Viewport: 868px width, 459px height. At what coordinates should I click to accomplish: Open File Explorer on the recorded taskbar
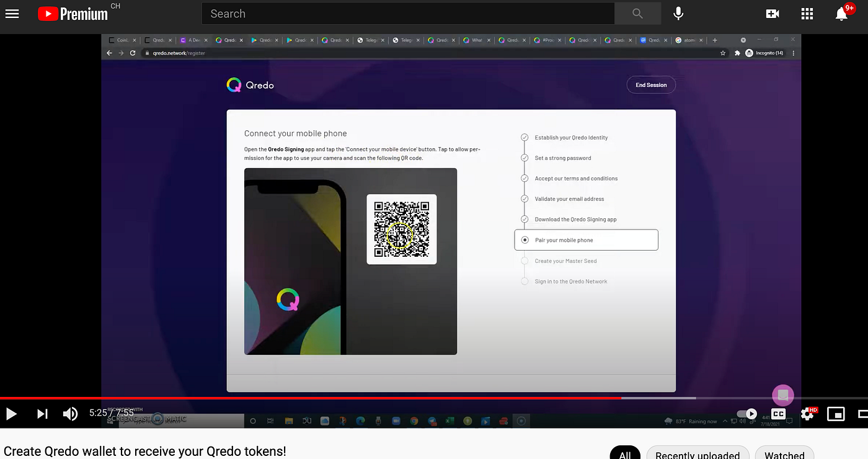pos(288,421)
